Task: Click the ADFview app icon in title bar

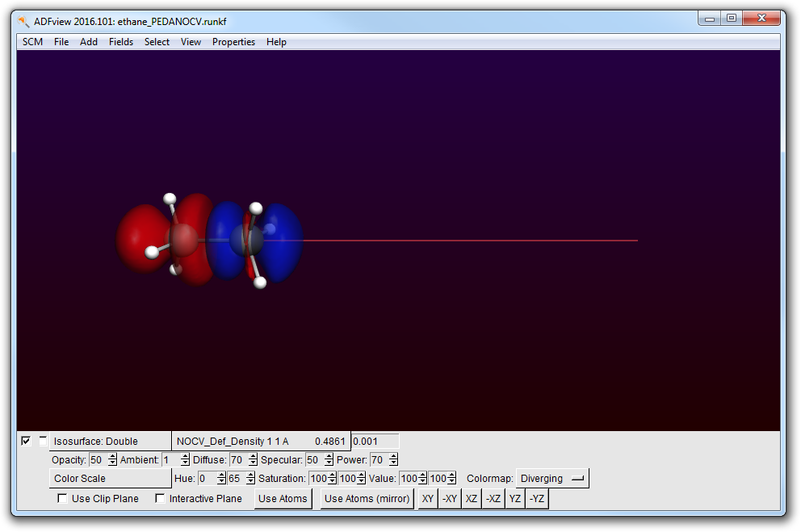Action: click(x=23, y=22)
